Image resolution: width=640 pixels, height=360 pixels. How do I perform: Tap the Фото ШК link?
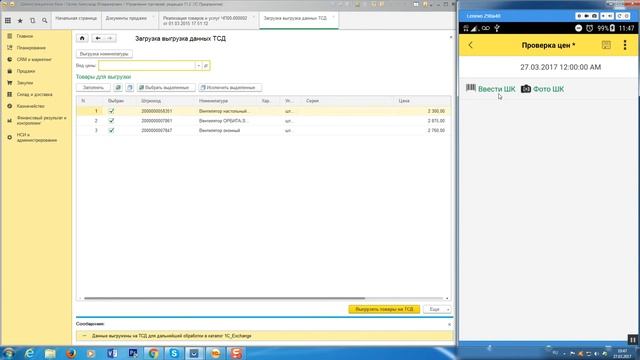[548, 89]
